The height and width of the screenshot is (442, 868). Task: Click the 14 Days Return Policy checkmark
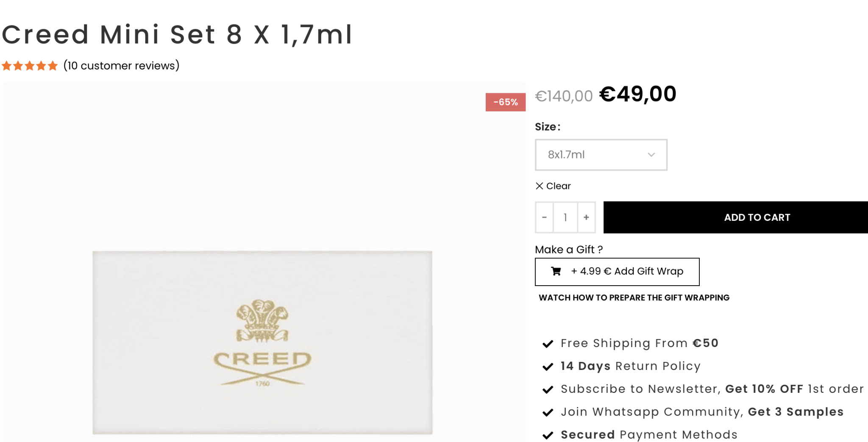click(548, 367)
